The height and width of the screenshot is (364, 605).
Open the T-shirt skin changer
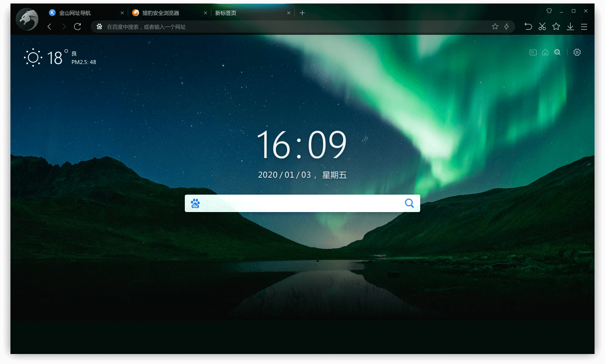pos(549,11)
